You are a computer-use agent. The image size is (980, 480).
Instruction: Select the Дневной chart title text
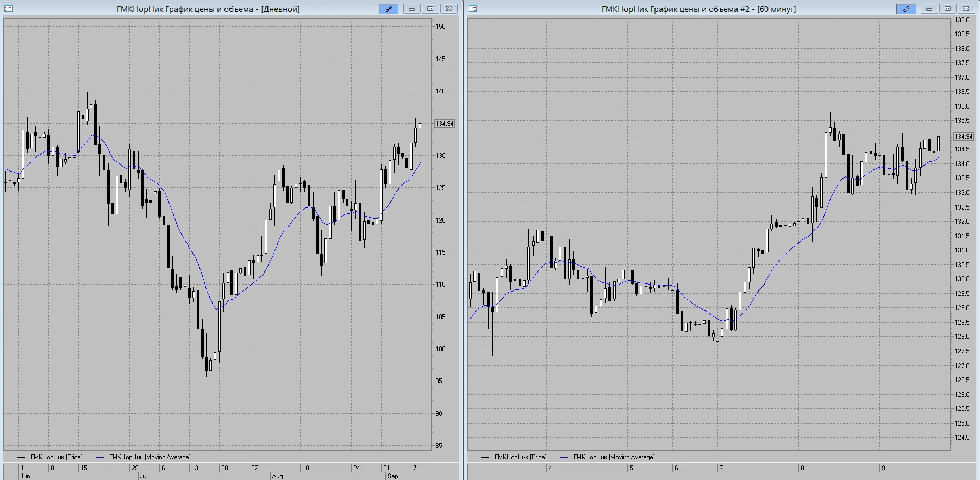click(208, 9)
